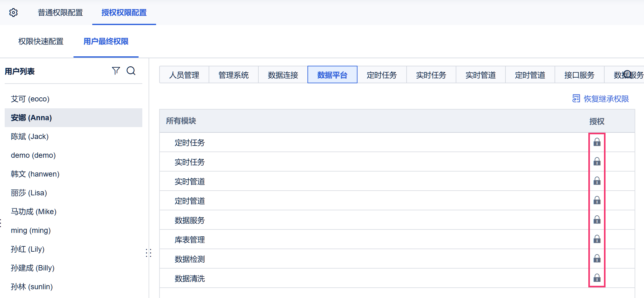Screen dimensions: 644x298
Task: Select user 丽莎 (Lisa) in list
Action: [29, 193]
